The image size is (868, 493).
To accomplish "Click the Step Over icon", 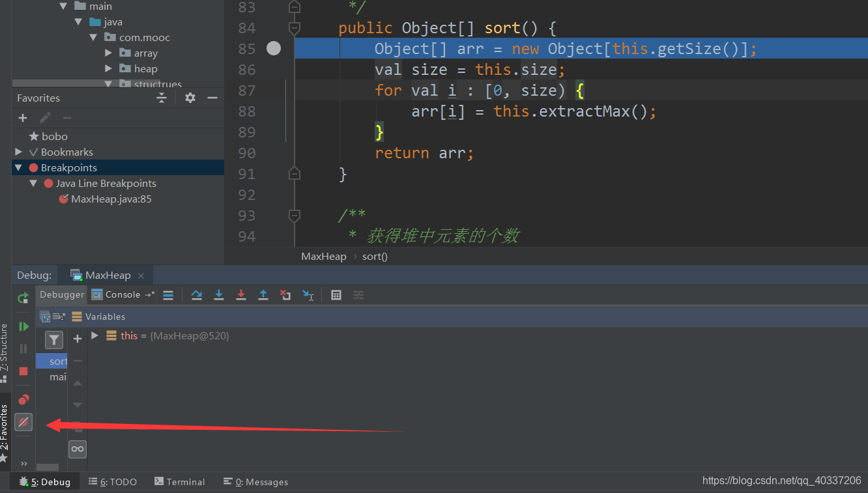I will tap(197, 295).
